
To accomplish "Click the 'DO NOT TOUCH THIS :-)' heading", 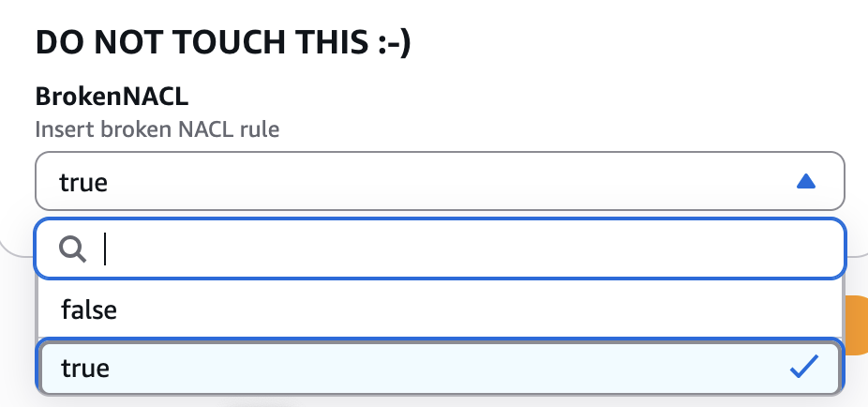I will 223,42.
